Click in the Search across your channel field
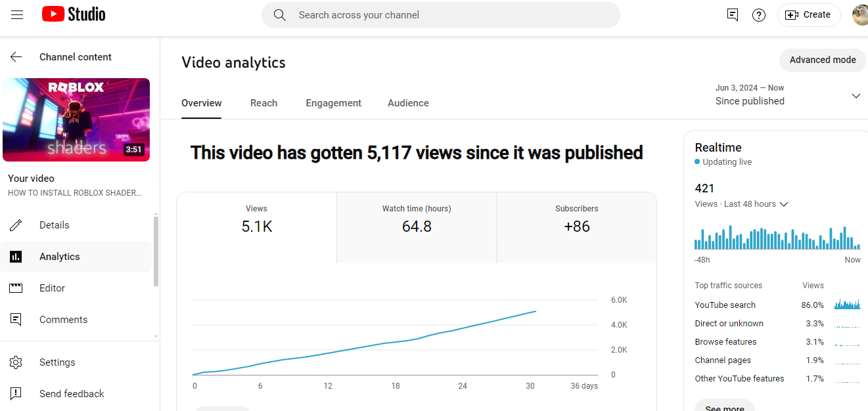Viewport: 868px width, 411px height. [x=440, y=15]
